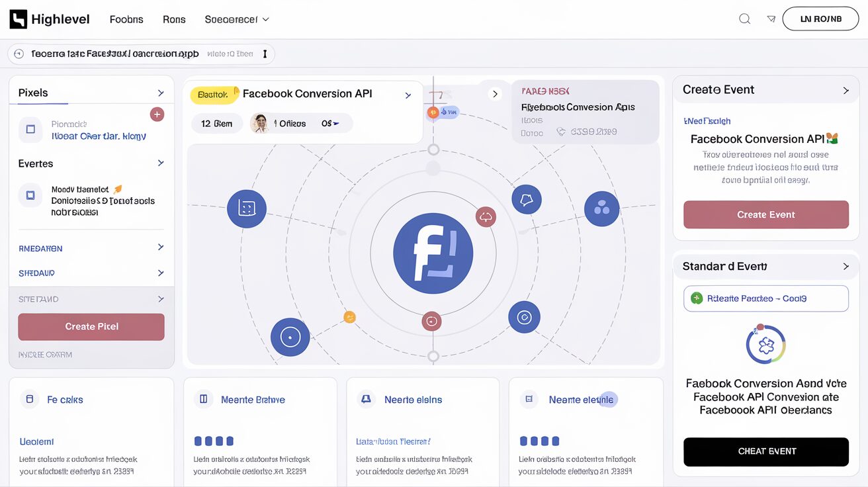Click the Neerte elsins card icon
The width and height of the screenshot is (868, 487).
[366, 399]
